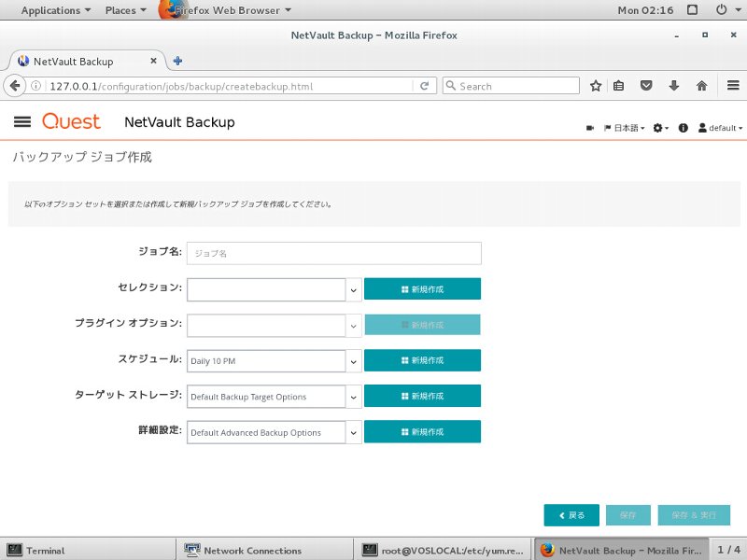This screenshot has width=747, height=560.
Task: Click the square window icon near clock
Action: coord(693,9)
